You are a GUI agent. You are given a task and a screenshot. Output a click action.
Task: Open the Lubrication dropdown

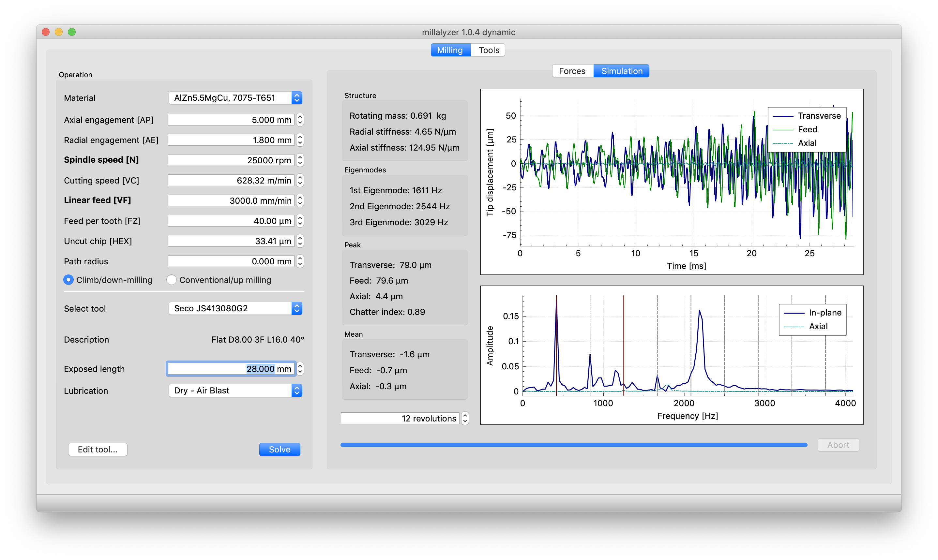(x=235, y=391)
